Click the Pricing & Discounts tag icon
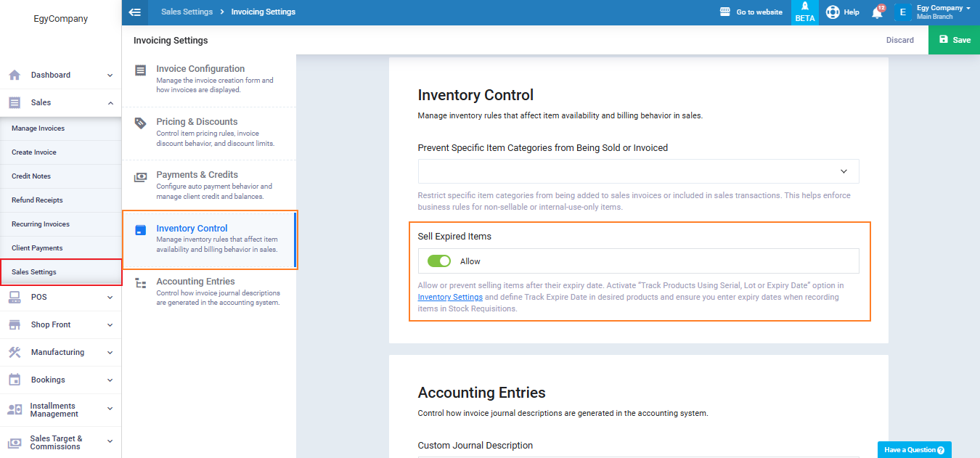 [141, 123]
